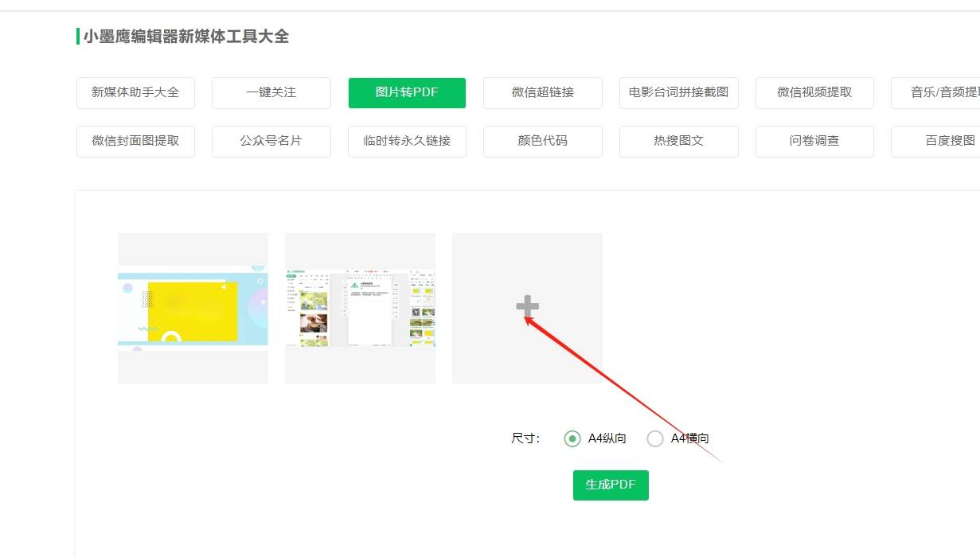Select the 临时转永久链接 tool
The height and width of the screenshot is (557, 980).
[x=407, y=141]
